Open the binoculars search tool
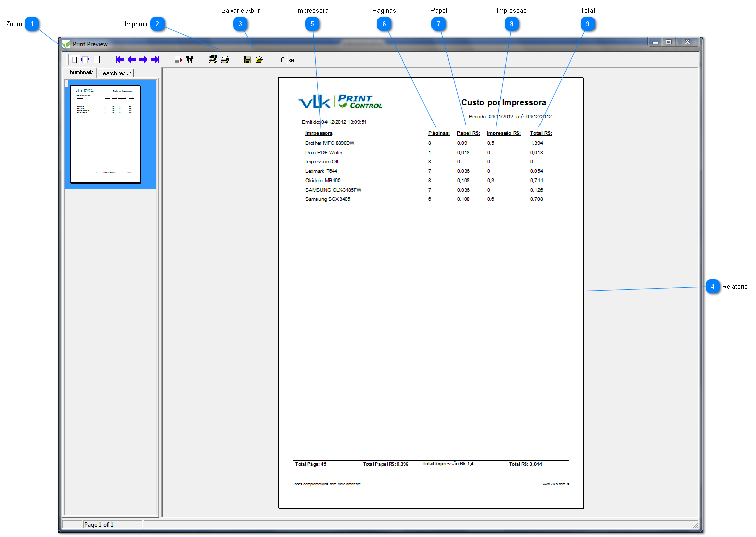Image resolution: width=756 pixels, height=537 pixels. point(190,59)
